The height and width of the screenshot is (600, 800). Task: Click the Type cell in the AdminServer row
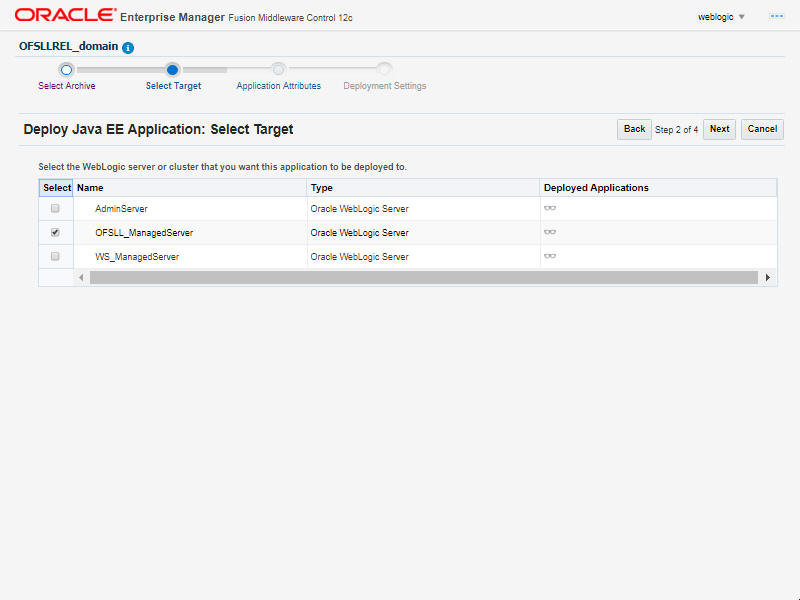click(x=423, y=209)
